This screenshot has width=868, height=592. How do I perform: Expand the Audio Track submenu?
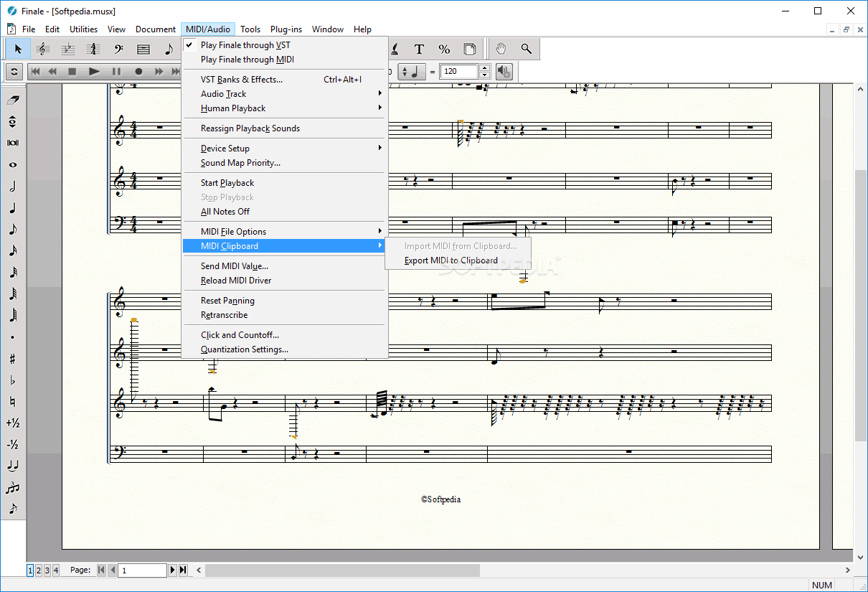[x=285, y=94]
